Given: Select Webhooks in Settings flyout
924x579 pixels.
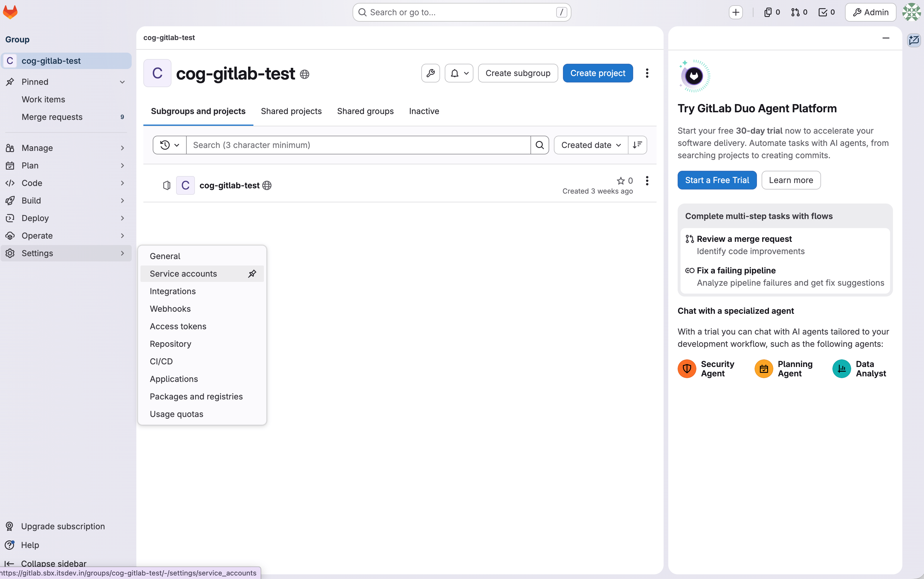Looking at the screenshot, I should point(202,309).
